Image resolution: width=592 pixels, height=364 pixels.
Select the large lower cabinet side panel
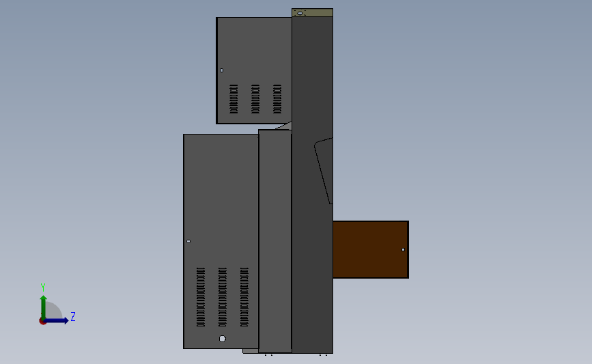click(x=221, y=241)
